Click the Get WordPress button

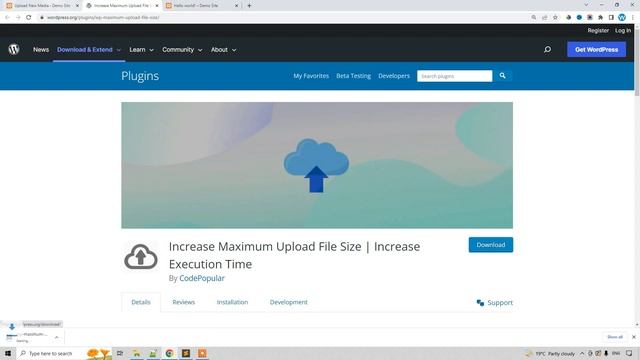tap(596, 49)
